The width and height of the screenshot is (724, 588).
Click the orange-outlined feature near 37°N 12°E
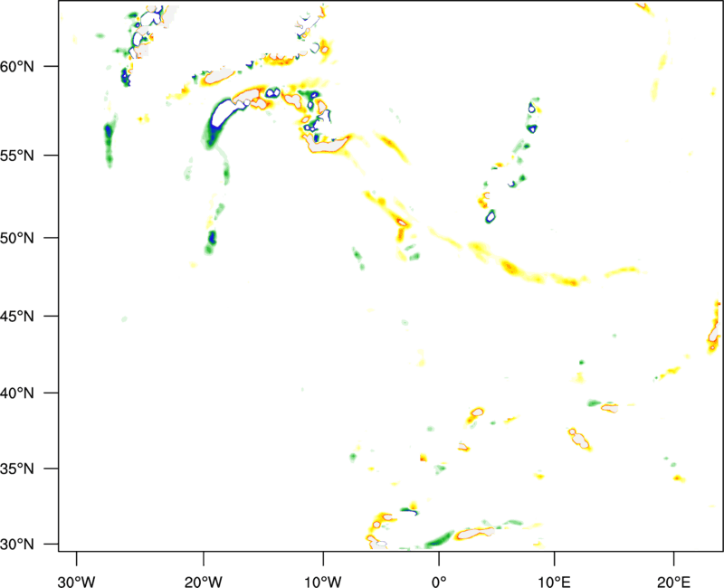pos(579,439)
